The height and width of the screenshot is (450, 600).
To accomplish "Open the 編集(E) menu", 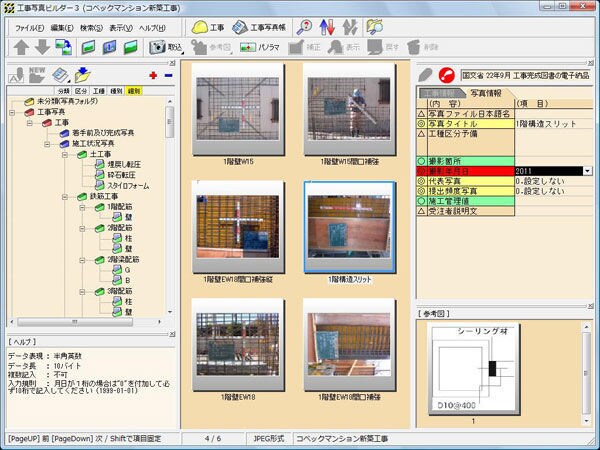I will coord(62,28).
